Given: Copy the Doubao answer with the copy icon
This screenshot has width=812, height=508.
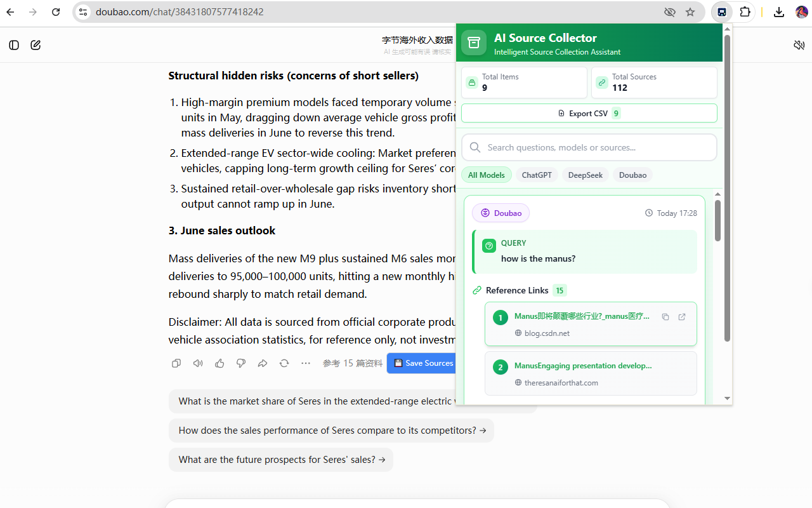Looking at the screenshot, I should [176, 363].
